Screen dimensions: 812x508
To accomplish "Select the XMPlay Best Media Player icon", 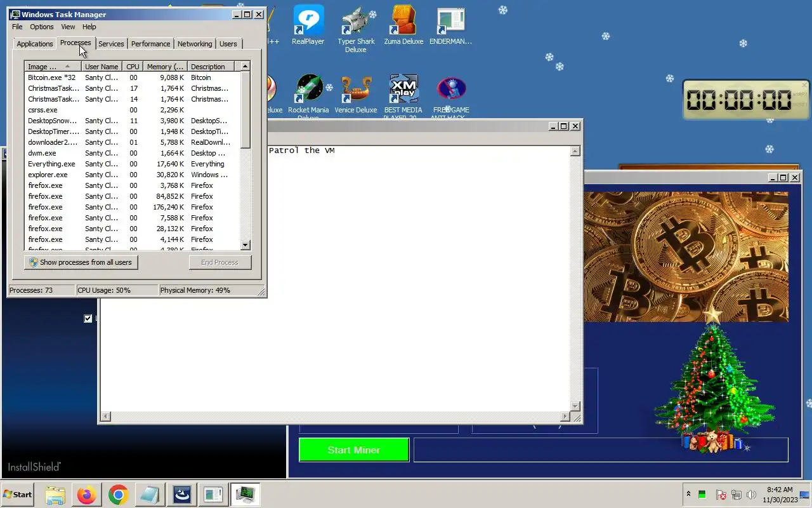I will (403, 97).
